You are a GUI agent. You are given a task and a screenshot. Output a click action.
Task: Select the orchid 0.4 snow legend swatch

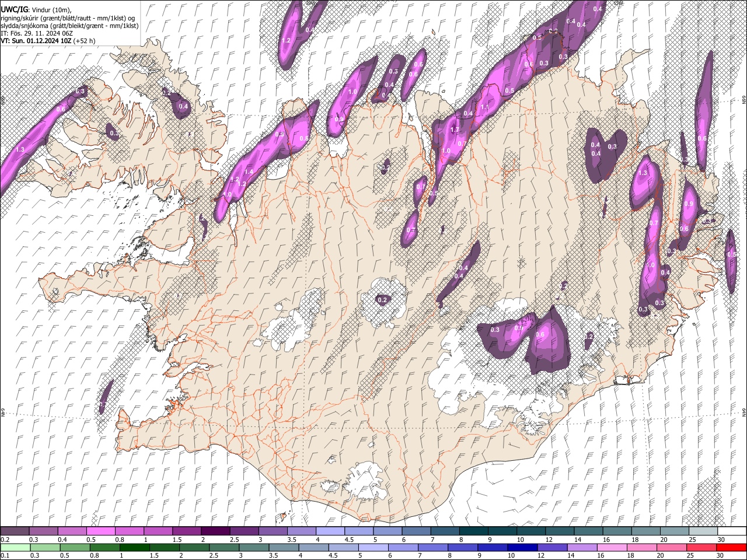click(72, 531)
